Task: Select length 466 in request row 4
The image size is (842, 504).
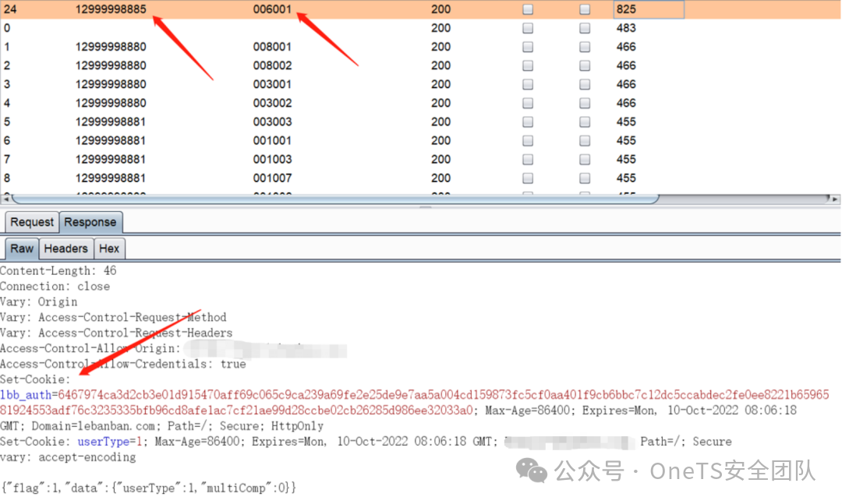Action: [x=626, y=103]
